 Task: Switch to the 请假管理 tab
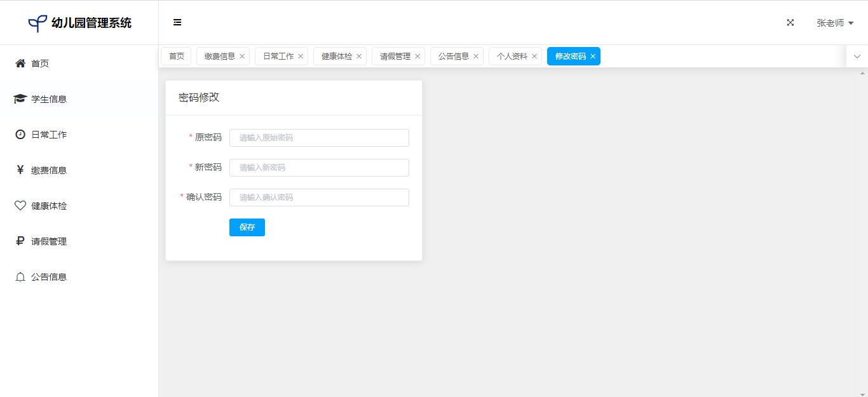[x=395, y=57]
